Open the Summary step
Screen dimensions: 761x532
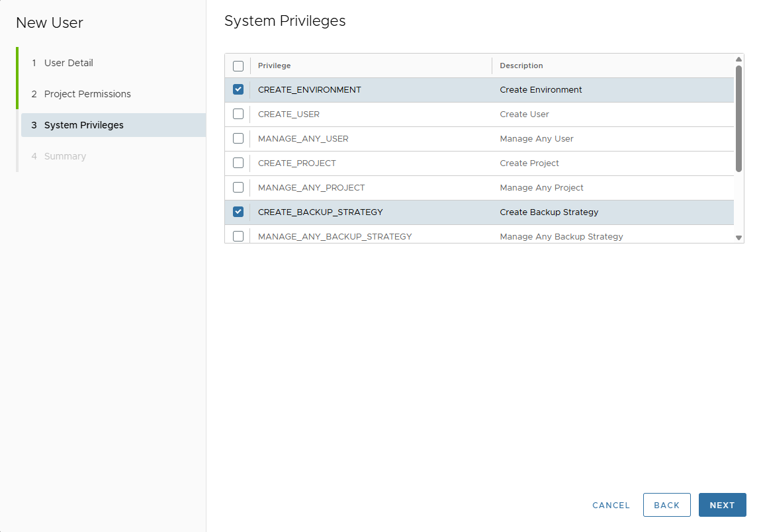point(65,156)
